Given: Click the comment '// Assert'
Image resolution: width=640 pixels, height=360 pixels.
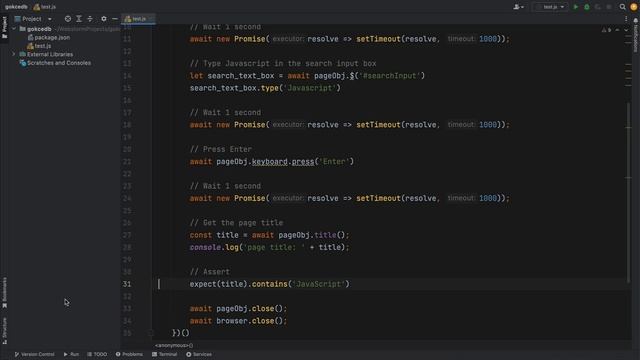Looking at the screenshot, I should [210, 272].
